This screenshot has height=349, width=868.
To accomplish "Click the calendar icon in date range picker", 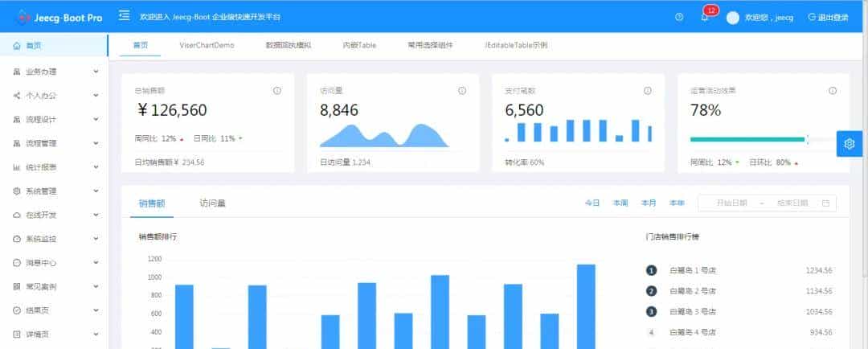I will pyautogui.click(x=825, y=203).
